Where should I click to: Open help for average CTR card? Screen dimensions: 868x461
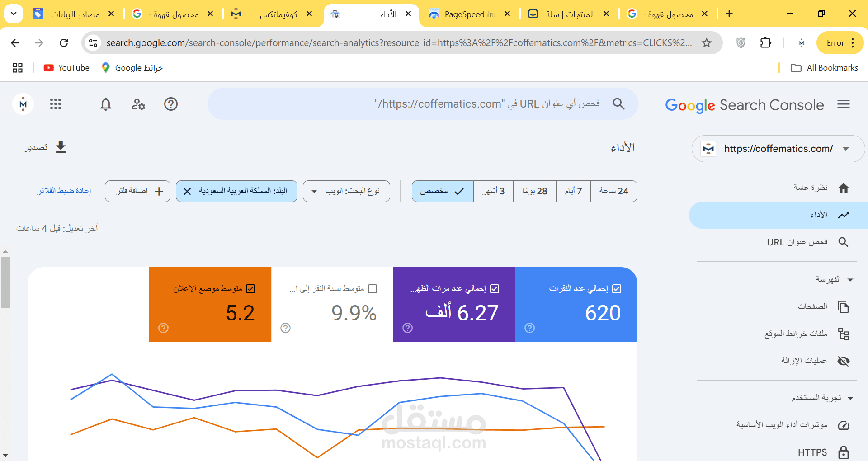(286, 328)
